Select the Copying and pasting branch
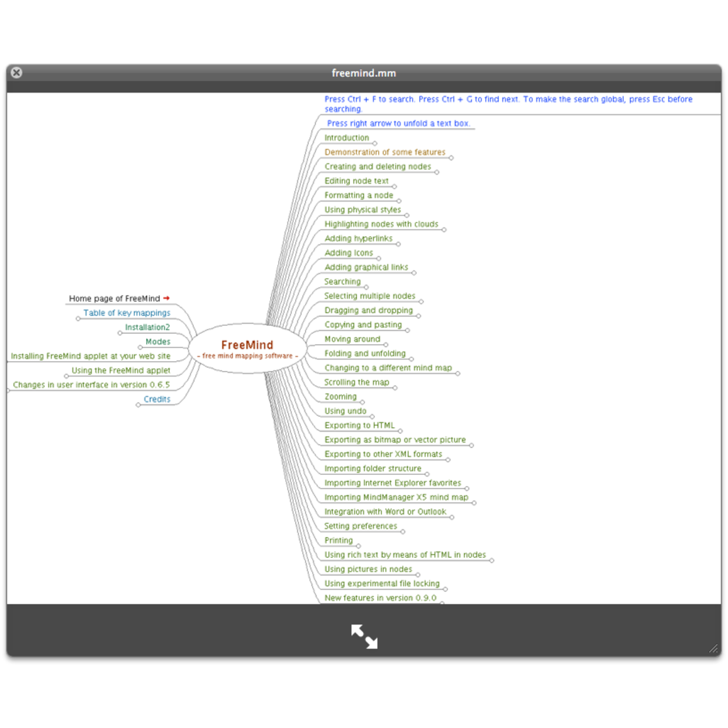 [363, 325]
